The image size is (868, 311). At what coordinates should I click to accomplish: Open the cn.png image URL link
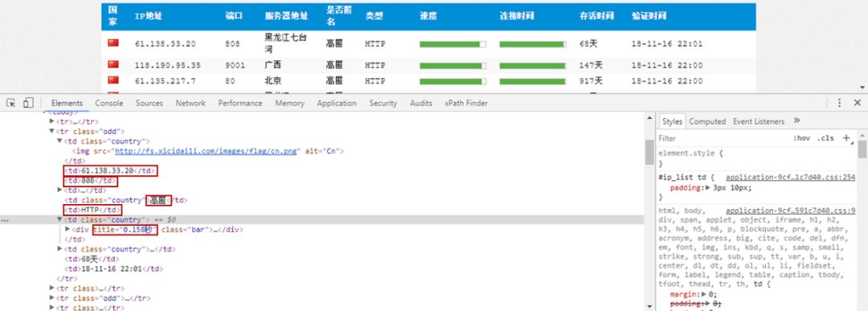(207, 150)
